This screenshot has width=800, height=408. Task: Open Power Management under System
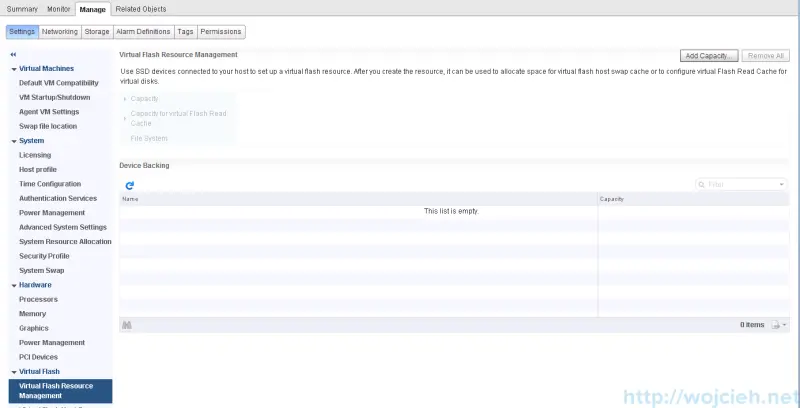tap(52, 213)
